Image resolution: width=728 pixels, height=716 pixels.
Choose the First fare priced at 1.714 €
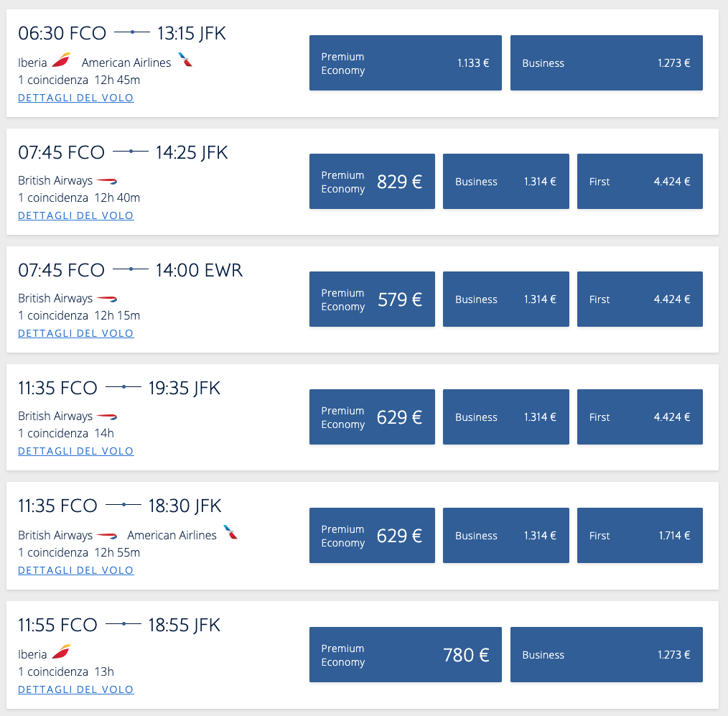(640, 535)
